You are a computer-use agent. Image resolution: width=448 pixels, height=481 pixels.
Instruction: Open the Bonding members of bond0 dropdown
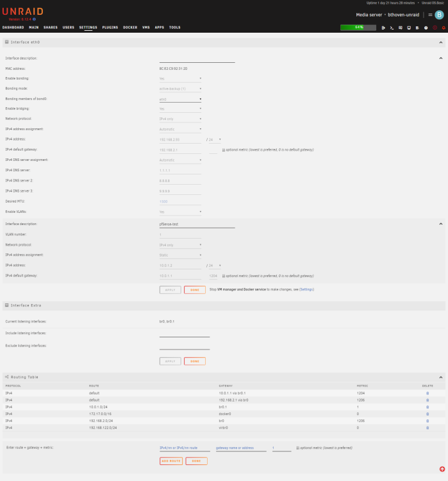tap(180, 99)
